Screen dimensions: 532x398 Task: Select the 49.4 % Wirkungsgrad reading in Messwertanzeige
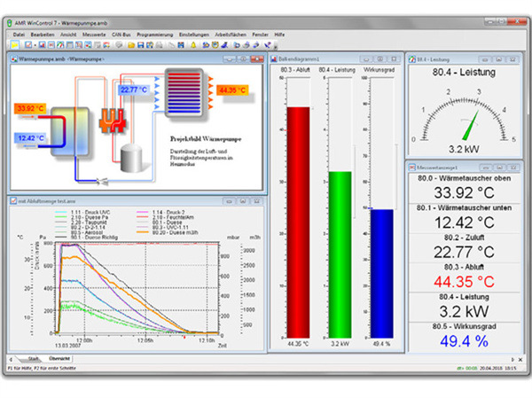(x=465, y=340)
